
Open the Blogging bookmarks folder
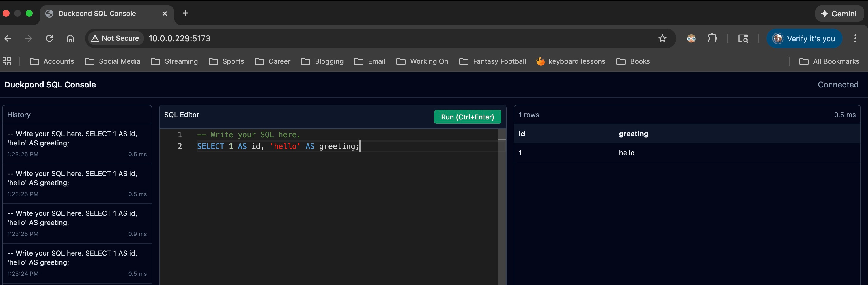(322, 61)
